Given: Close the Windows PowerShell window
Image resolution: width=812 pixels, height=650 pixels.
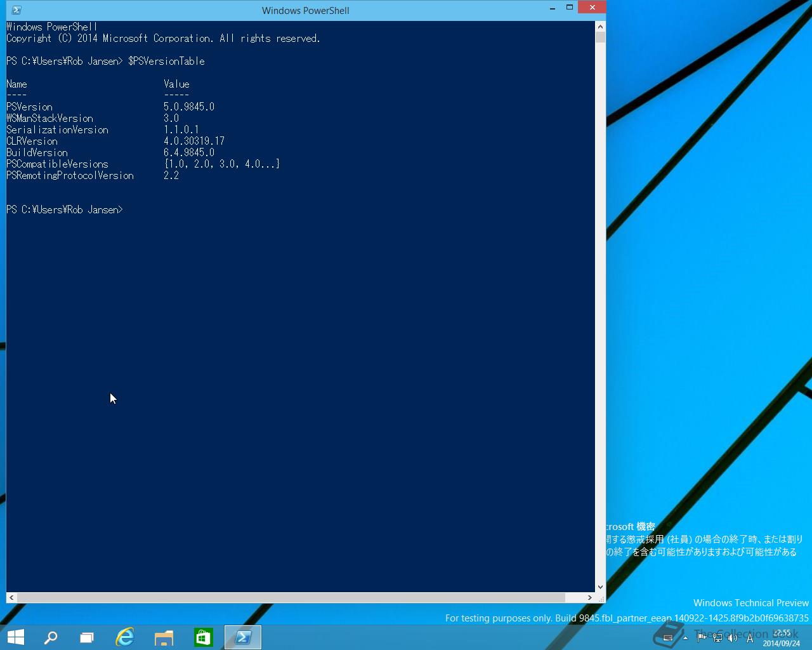Looking at the screenshot, I should pyautogui.click(x=592, y=8).
